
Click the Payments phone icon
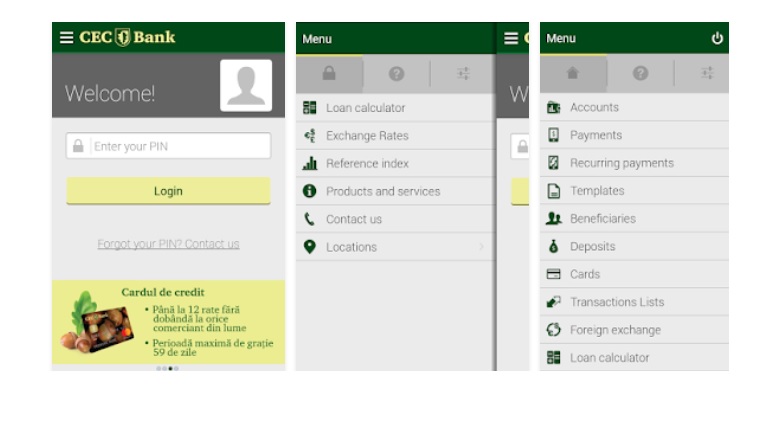(554, 135)
